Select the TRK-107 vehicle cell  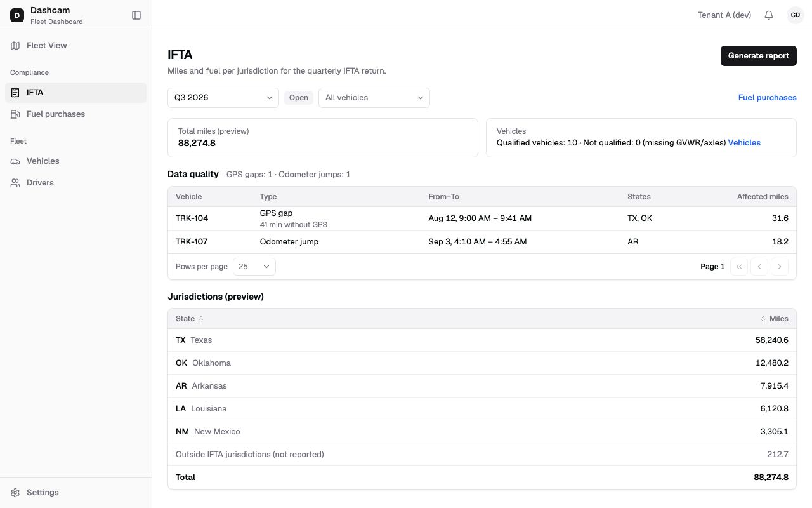pos(192,242)
